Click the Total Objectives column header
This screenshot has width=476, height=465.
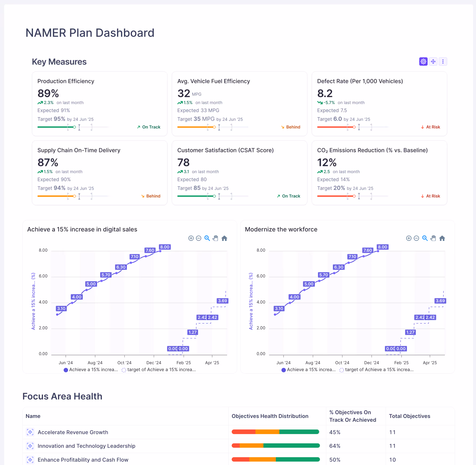[409, 416]
